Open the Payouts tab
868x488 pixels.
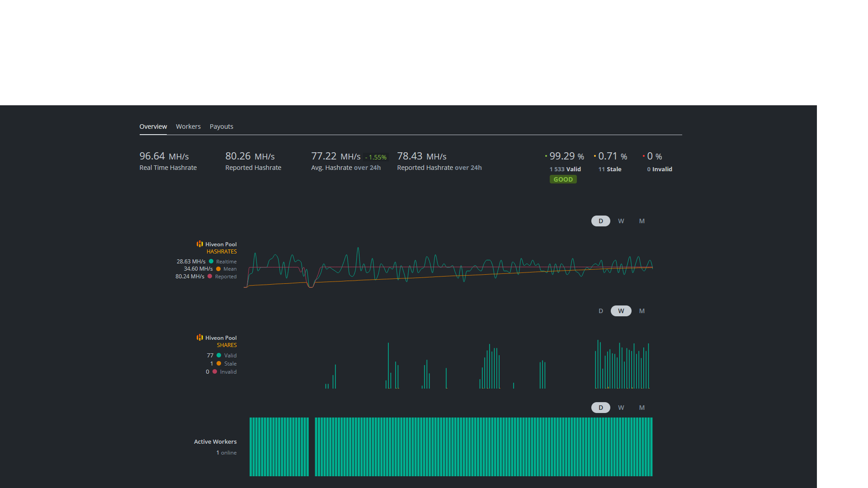222,127
